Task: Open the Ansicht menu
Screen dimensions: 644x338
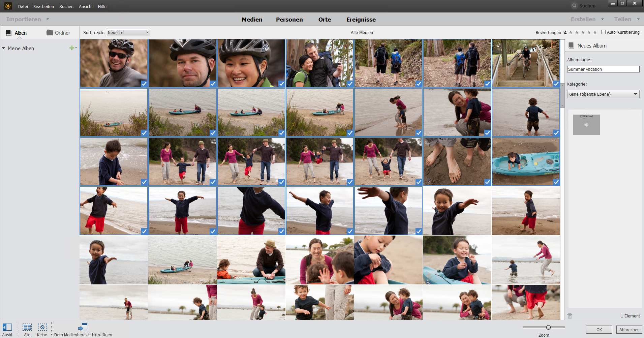Action: pyautogui.click(x=86, y=6)
